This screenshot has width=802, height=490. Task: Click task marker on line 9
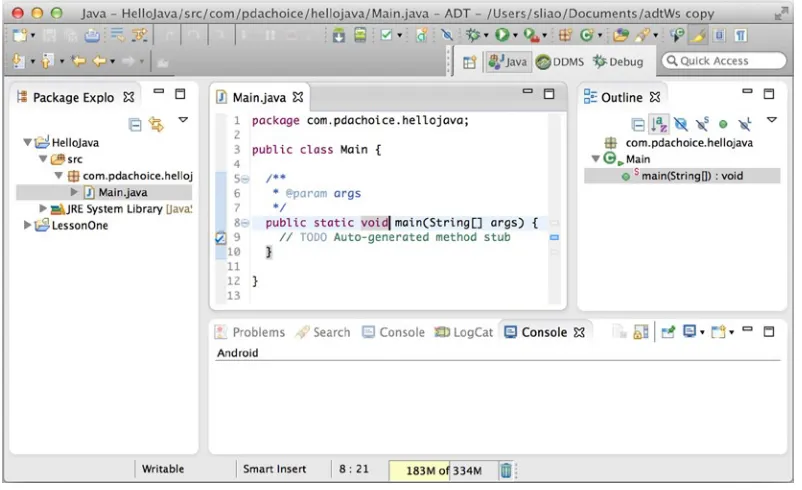click(x=220, y=238)
